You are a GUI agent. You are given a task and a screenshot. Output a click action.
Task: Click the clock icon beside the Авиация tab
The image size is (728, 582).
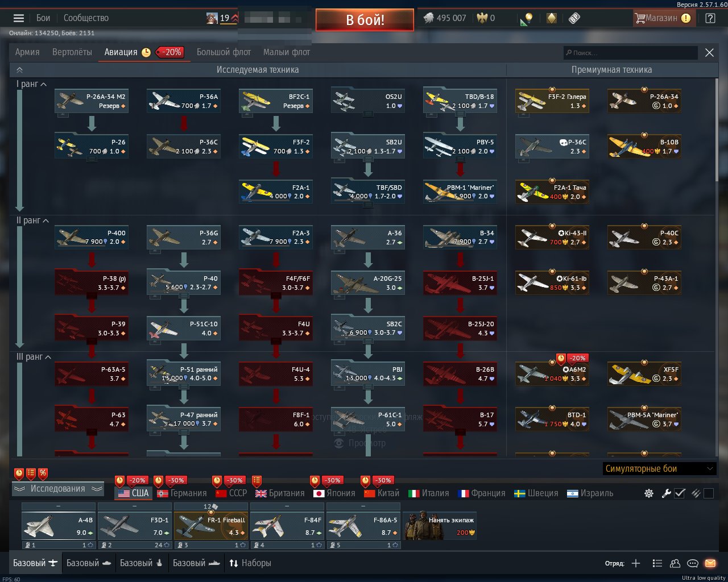coord(146,52)
